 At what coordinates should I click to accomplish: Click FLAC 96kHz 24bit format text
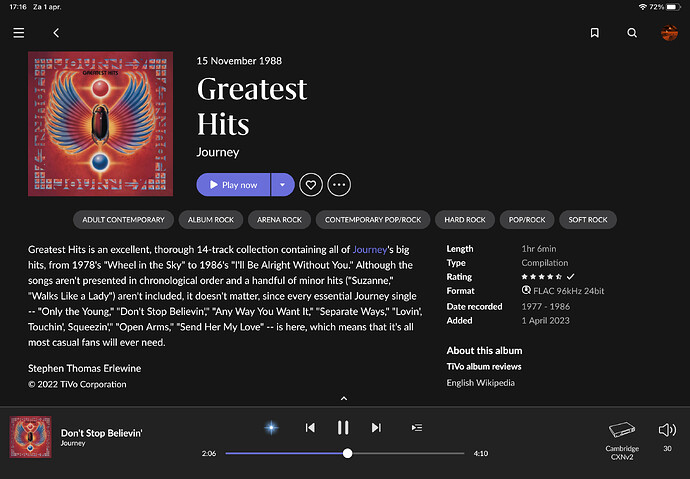pos(569,291)
